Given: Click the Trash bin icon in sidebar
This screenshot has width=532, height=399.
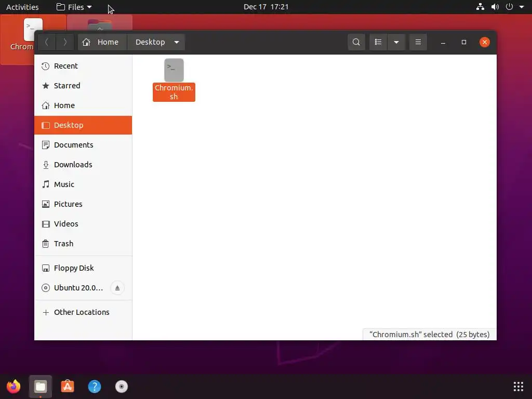Looking at the screenshot, I should [x=46, y=244].
